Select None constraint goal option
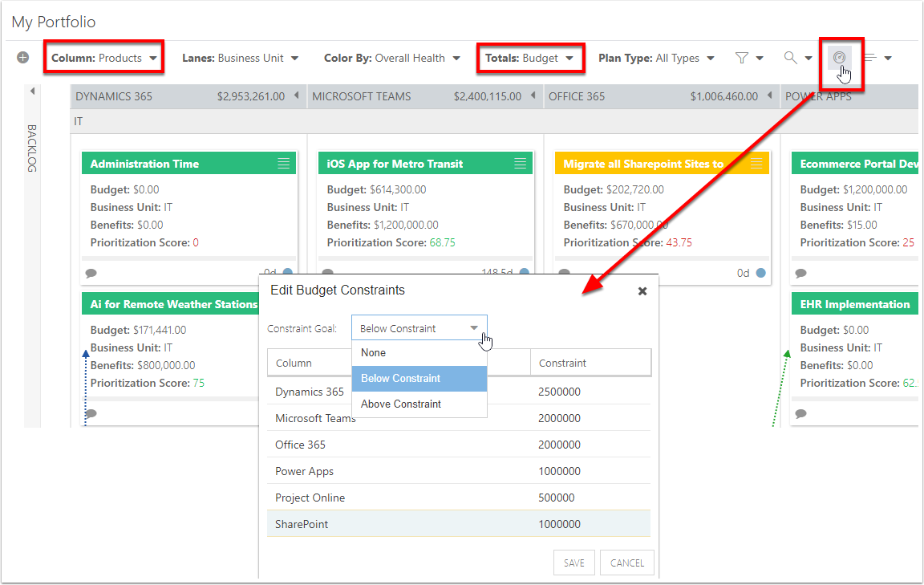Screen dimensions: 924x585 pos(419,352)
